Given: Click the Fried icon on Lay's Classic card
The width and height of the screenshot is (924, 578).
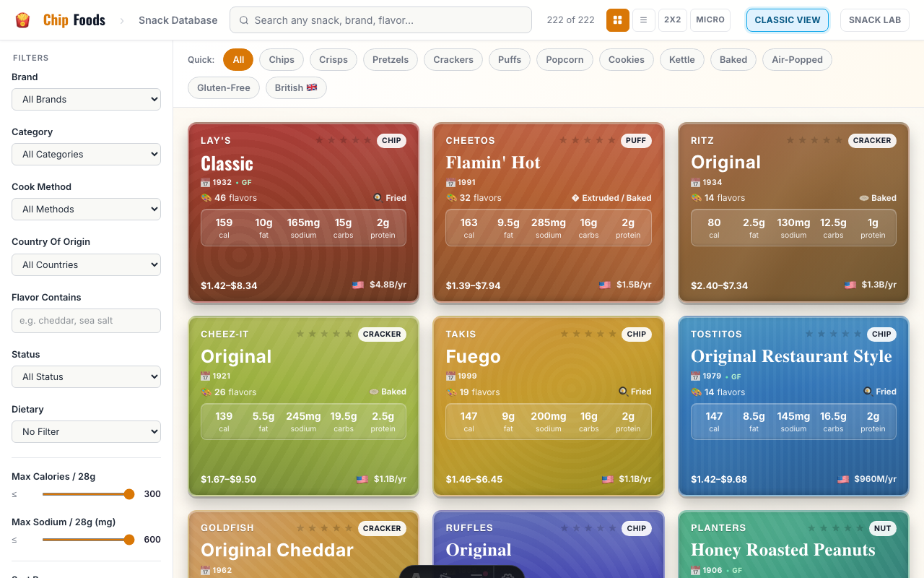Looking at the screenshot, I should [378, 197].
